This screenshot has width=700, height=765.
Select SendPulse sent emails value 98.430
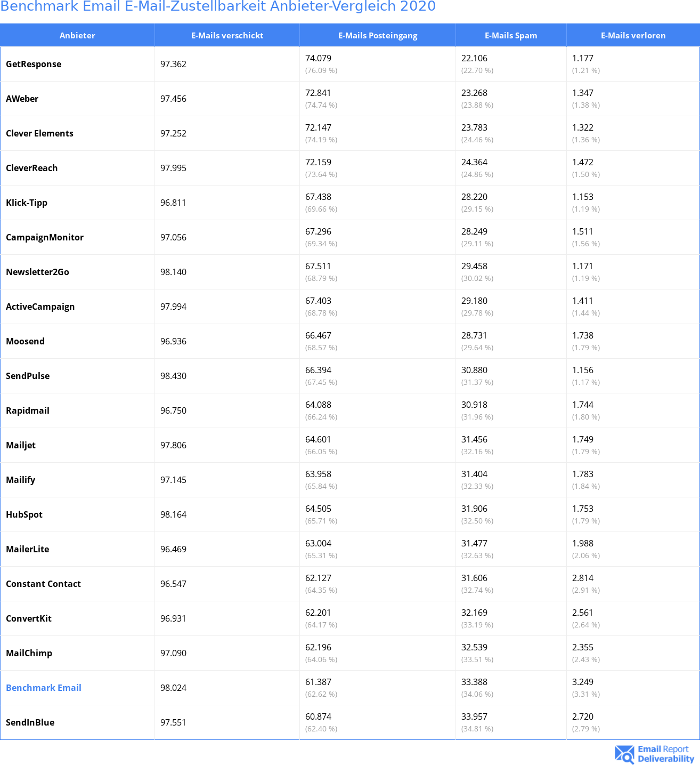(173, 376)
